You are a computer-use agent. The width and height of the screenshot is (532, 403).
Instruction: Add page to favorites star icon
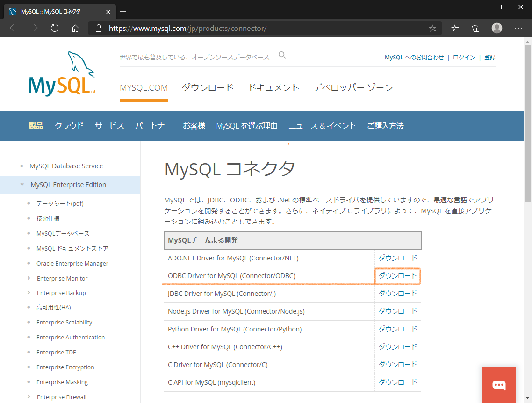(432, 28)
